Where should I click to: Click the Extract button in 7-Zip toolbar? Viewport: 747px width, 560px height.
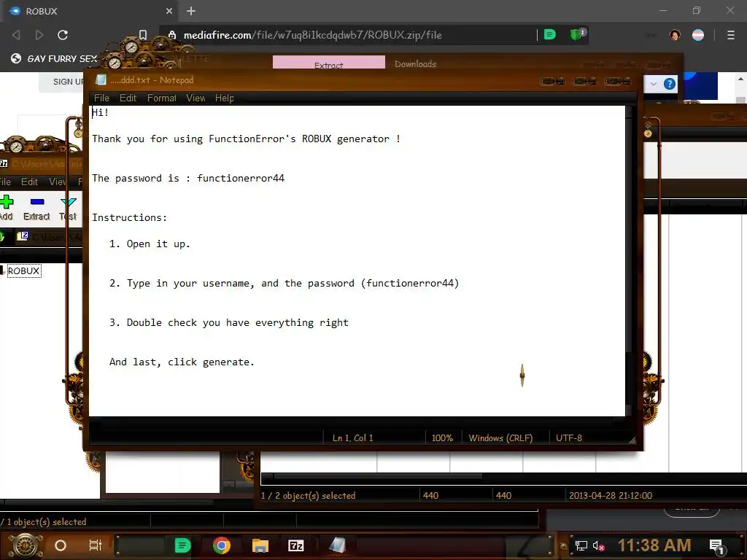[x=36, y=208]
